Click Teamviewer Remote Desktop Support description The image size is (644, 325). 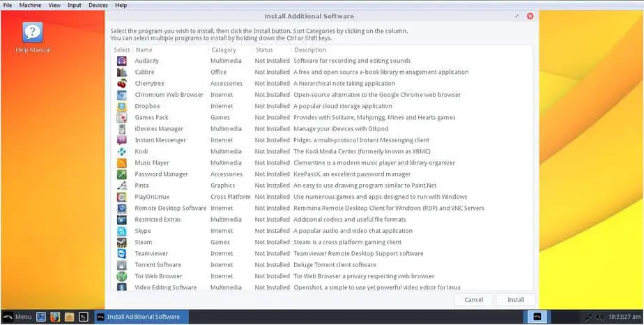pos(358,253)
